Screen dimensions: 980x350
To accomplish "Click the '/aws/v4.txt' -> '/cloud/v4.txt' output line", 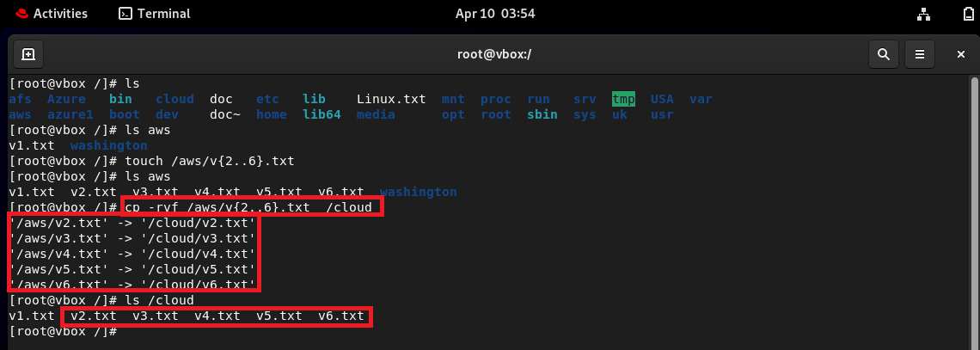I will 132,254.
